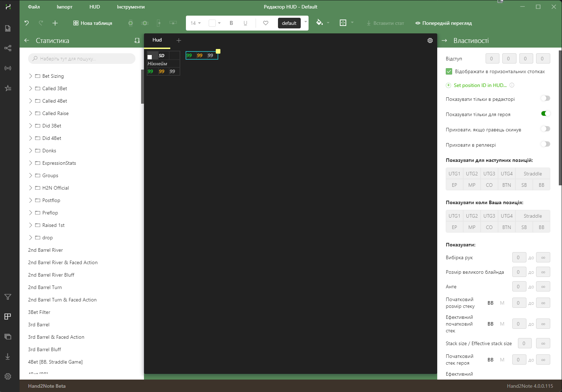
Task: Expand the Postflop folder
Action: (x=31, y=200)
